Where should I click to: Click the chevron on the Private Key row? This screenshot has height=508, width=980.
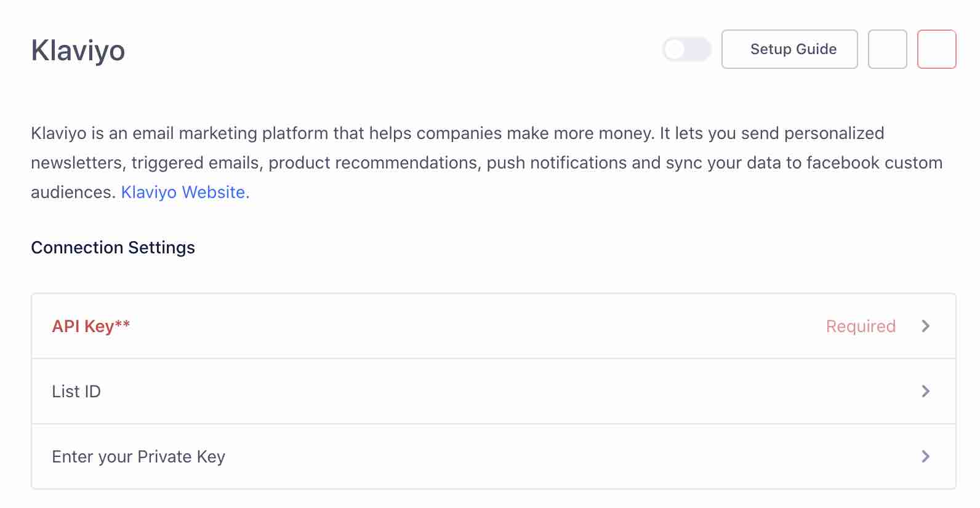point(926,456)
